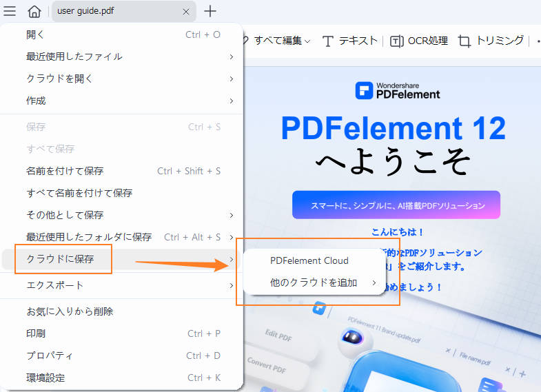Click the テキスト tool icon
Viewport: 541px width, 392px height.
(327, 41)
